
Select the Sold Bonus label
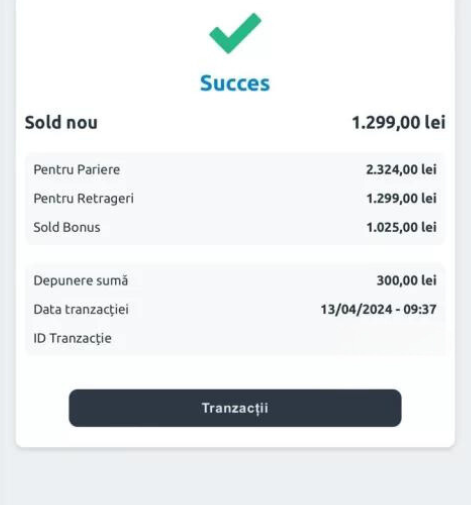pyautogui.click(x=67, y=227)
